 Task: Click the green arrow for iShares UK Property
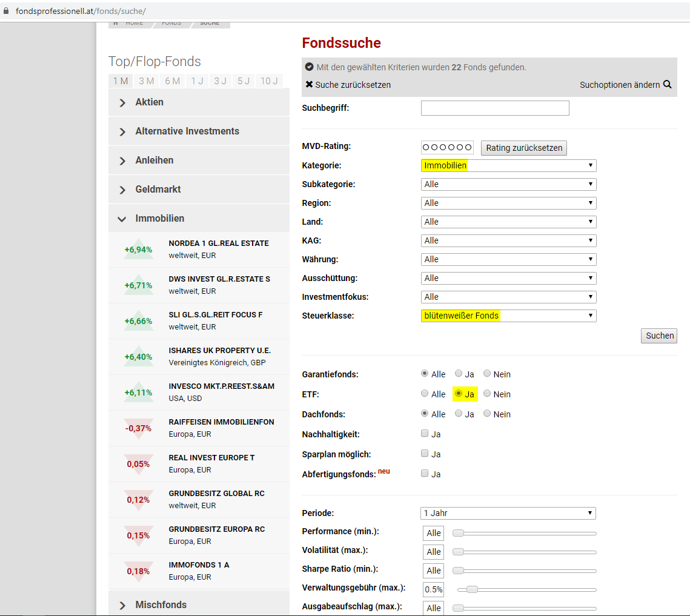click(x=139, y=357)
